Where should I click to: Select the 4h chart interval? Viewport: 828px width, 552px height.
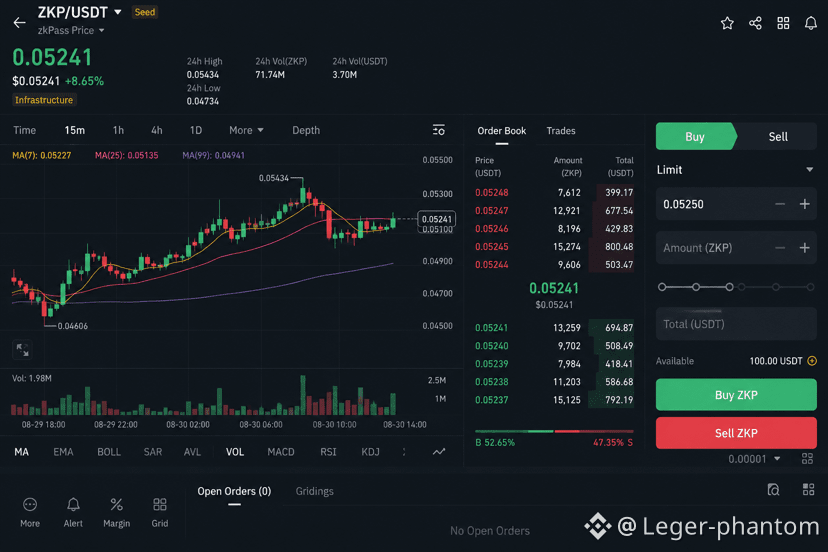tap(157, 130)
